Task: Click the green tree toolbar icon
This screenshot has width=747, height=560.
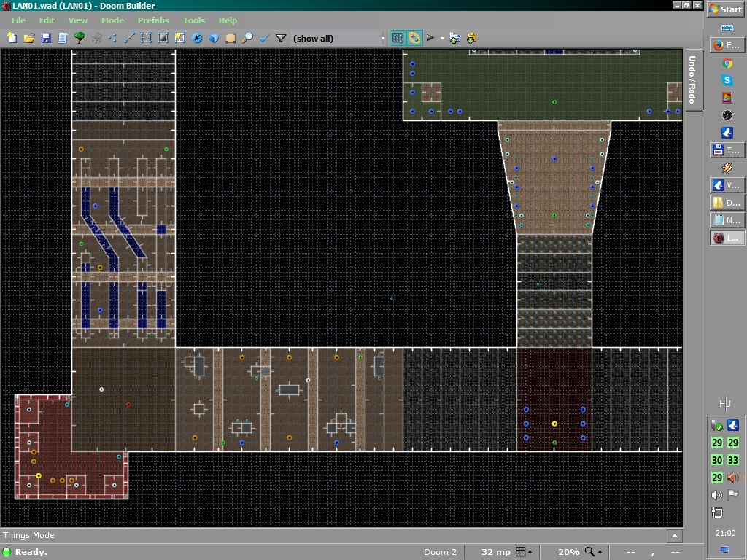Action: click(80, 38)
